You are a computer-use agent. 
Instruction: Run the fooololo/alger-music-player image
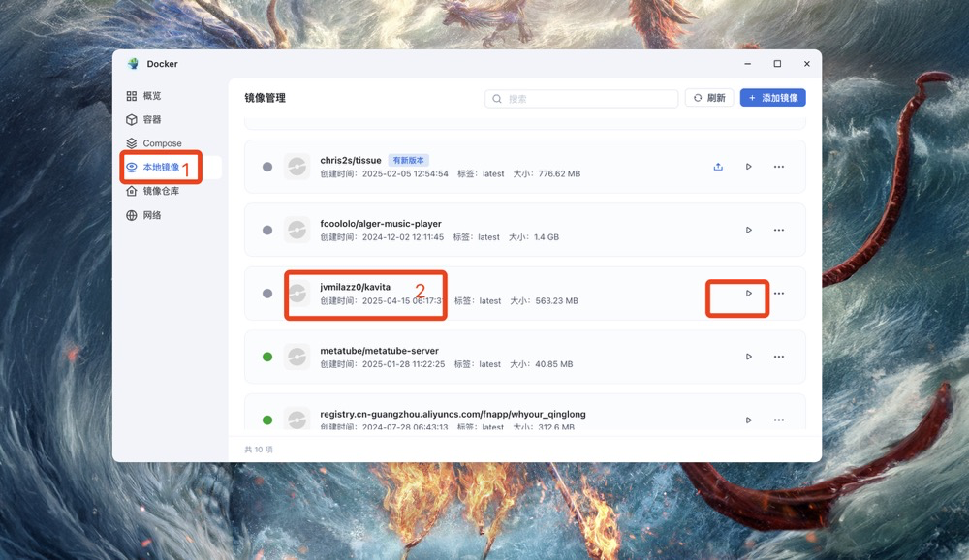[748, 230]
